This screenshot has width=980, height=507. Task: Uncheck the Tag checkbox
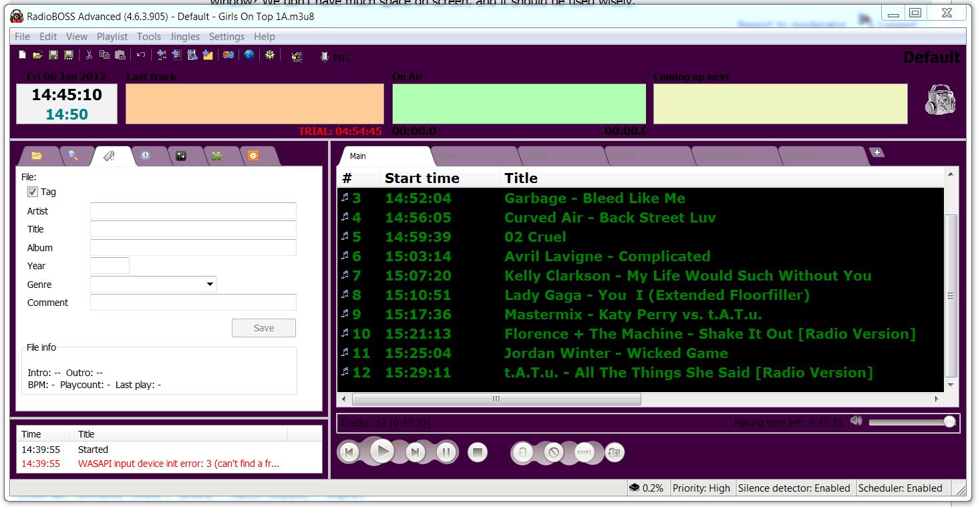pyautogui.click(x=32, y=192)
